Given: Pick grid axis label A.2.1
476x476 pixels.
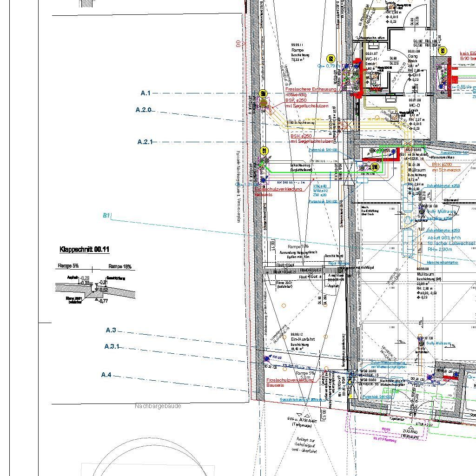Looking at the screenshot, I should 145,142.
